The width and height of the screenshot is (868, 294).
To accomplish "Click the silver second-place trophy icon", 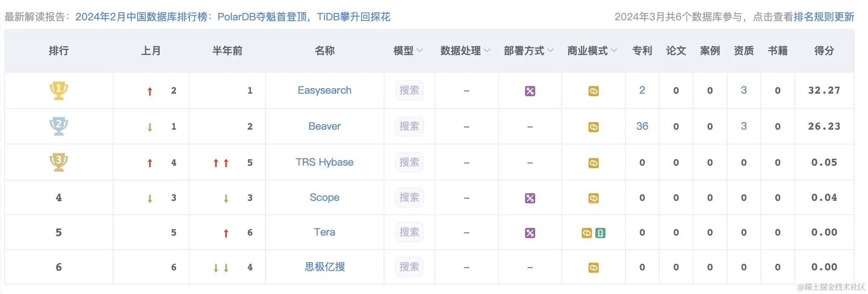I will tap(59, 126).
